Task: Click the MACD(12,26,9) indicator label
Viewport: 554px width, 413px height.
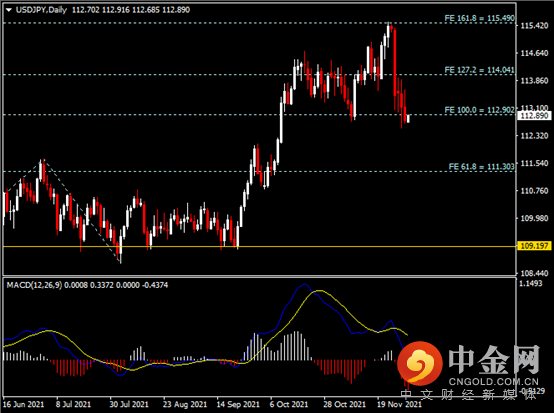Action: point(34,285)
